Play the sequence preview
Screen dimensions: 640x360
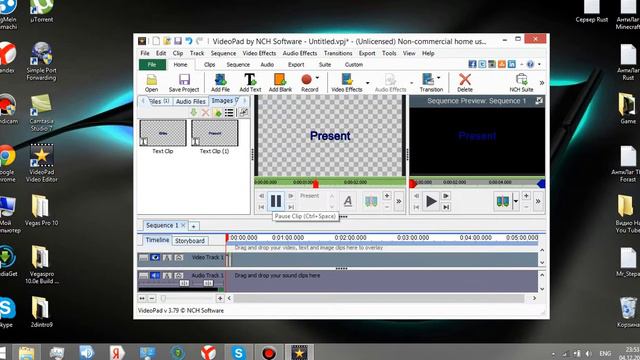click(x=431, y=201)
